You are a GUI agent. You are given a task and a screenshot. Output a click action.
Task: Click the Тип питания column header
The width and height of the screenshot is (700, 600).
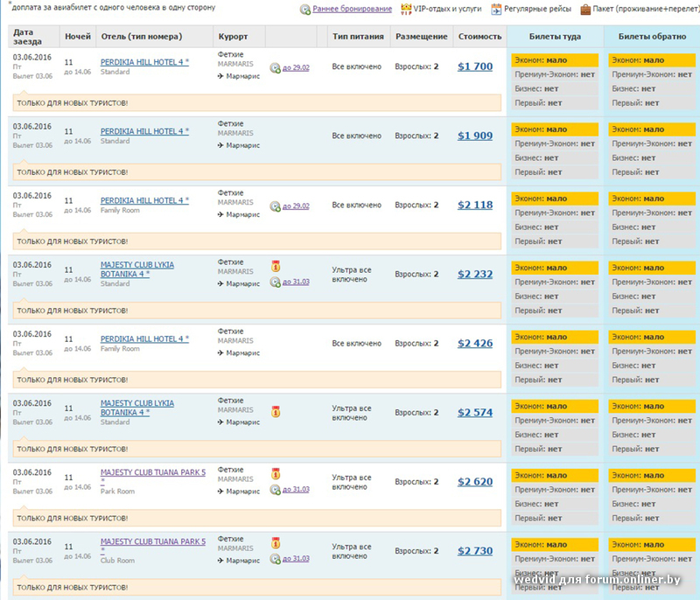pyautogui.click(x=358, y=37)
